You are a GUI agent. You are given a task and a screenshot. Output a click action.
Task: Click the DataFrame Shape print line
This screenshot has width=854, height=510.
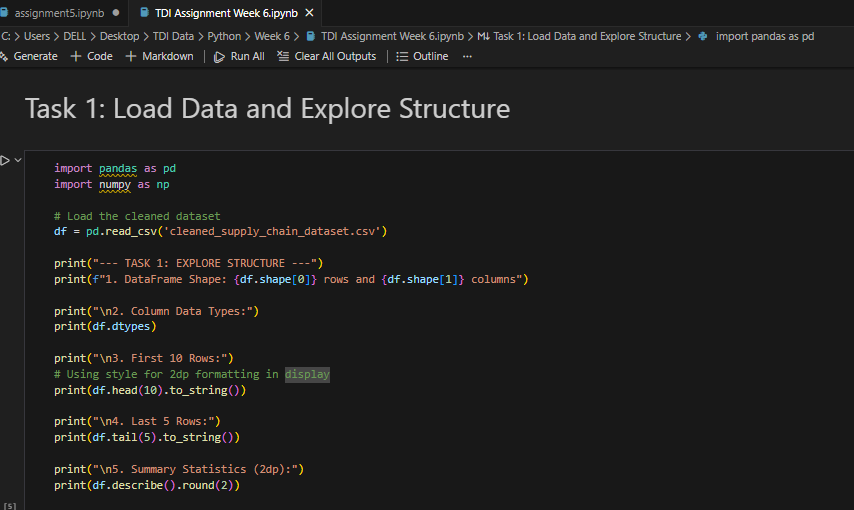click(291, 280)
